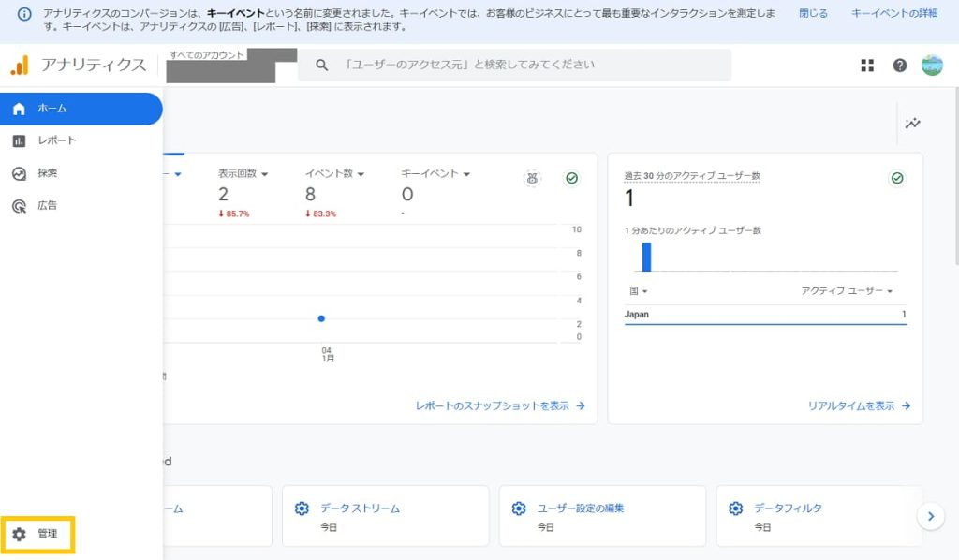This screenshot has width=959, height=560.
Task: Dismiss the banner with 閉じる
Action: 813,14
